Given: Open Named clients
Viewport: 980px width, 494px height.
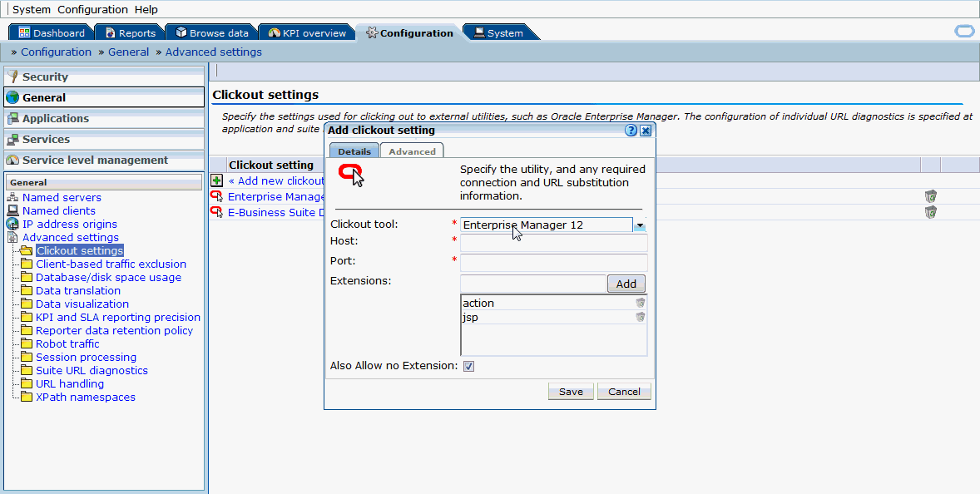Looking at the screenshot, I should click(59, 210).
